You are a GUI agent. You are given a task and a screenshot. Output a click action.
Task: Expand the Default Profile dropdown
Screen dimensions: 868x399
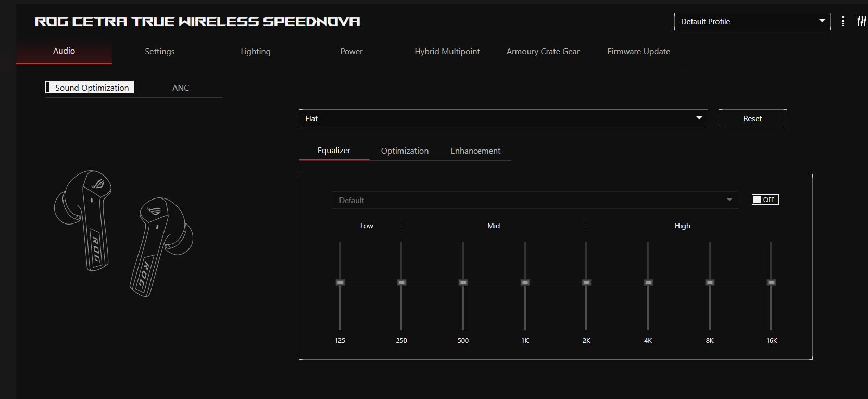751,21
